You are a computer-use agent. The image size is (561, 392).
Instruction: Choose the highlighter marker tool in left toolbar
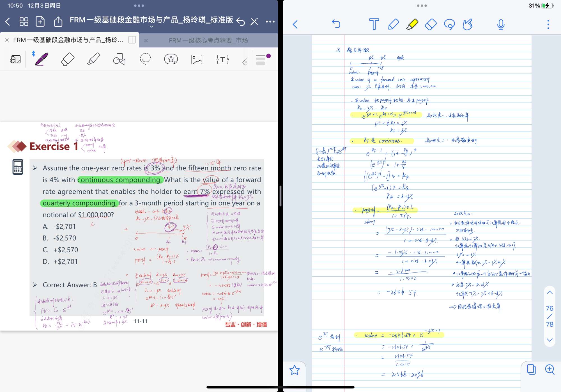(93, 59)
